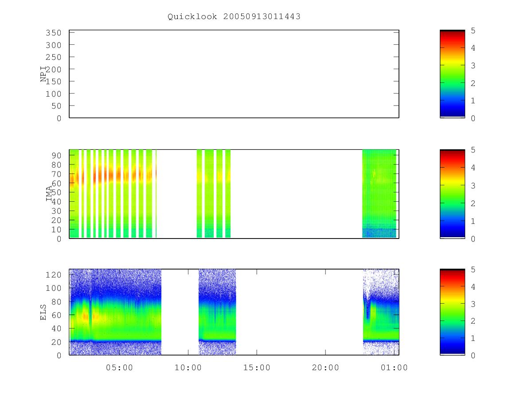Click the 20:00 time axis label
Image resolution: width=532 pixels, height=399 pixels.
325,368
